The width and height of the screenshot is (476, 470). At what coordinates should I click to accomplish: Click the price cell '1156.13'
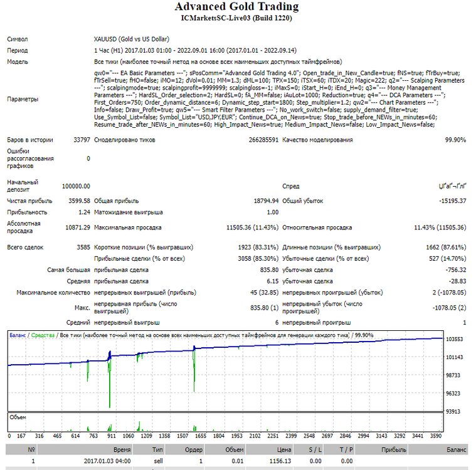pyautogui.click(x=280, y=461)
